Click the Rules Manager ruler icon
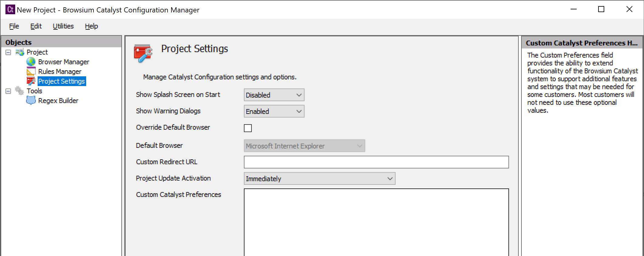Viewport: 644px width, 256px height. (x=31, y=72)
